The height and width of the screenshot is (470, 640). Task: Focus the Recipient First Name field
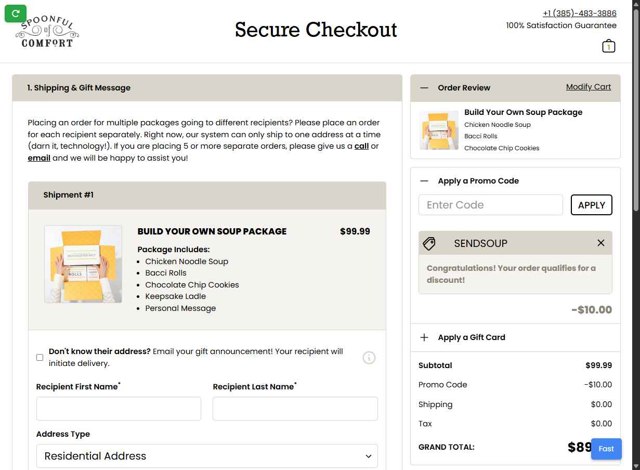[118, 408]
